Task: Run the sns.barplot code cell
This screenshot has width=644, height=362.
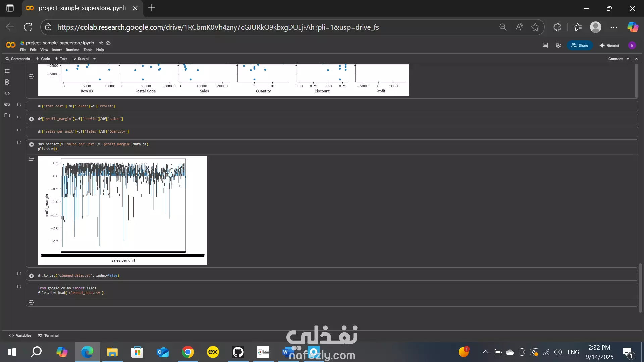Action: (31, 144)
